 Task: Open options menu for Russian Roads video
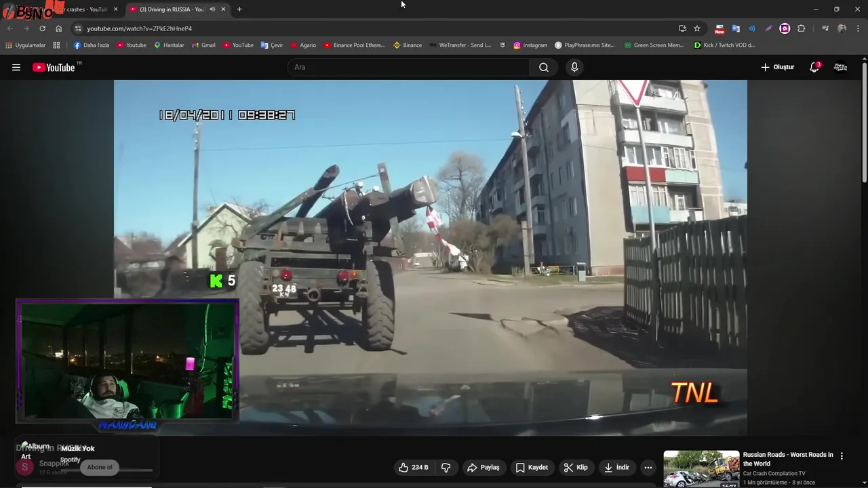pyautogui.click(x=842, y=456)
